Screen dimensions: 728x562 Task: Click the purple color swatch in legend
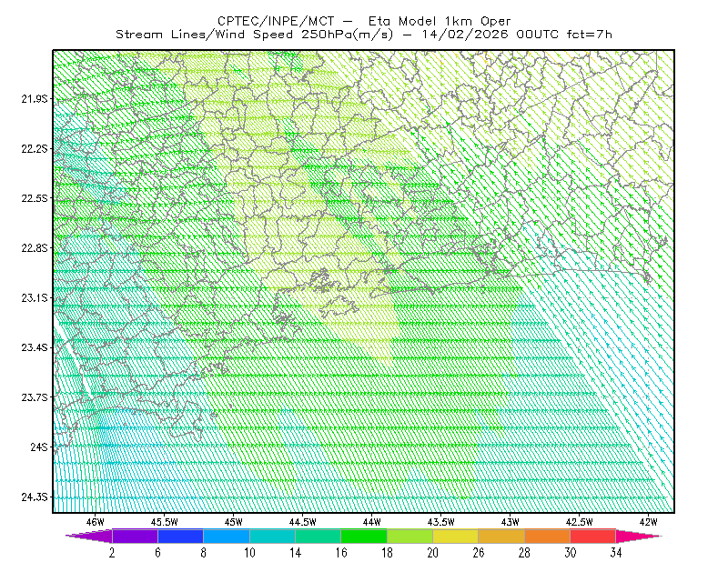pos(135,536)
